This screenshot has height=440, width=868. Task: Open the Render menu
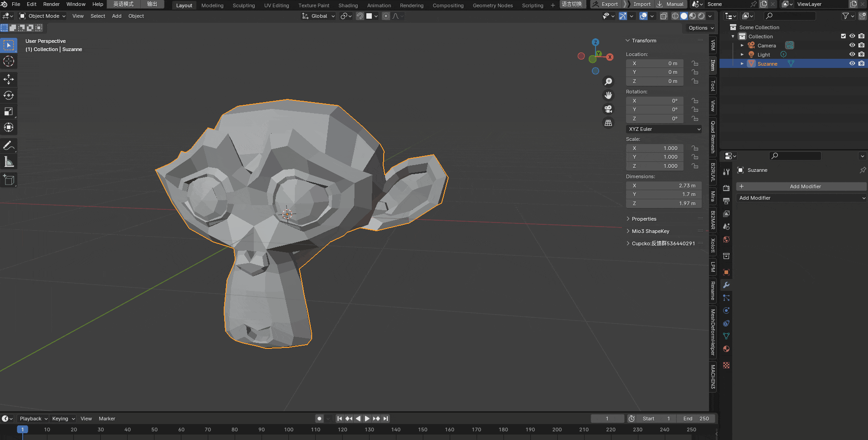pos(51,4)
